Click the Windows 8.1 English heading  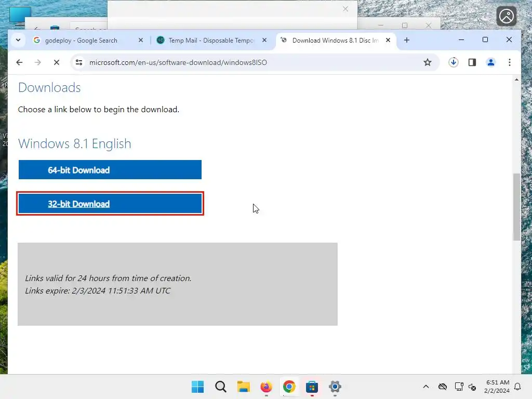75,143
